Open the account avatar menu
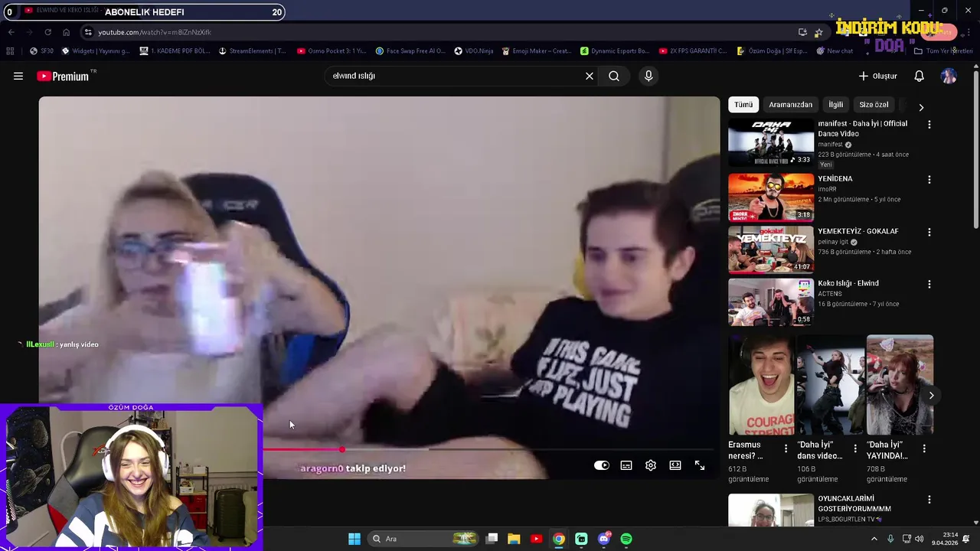 (949, 76)
